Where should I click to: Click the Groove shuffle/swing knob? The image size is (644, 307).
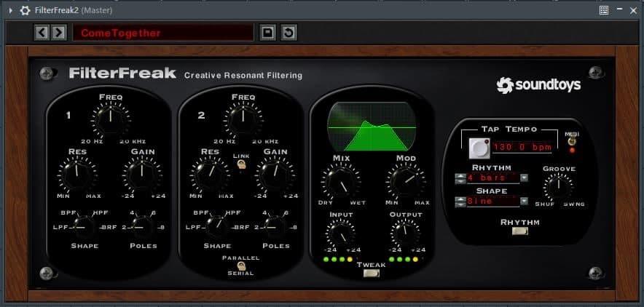point(559,187)
